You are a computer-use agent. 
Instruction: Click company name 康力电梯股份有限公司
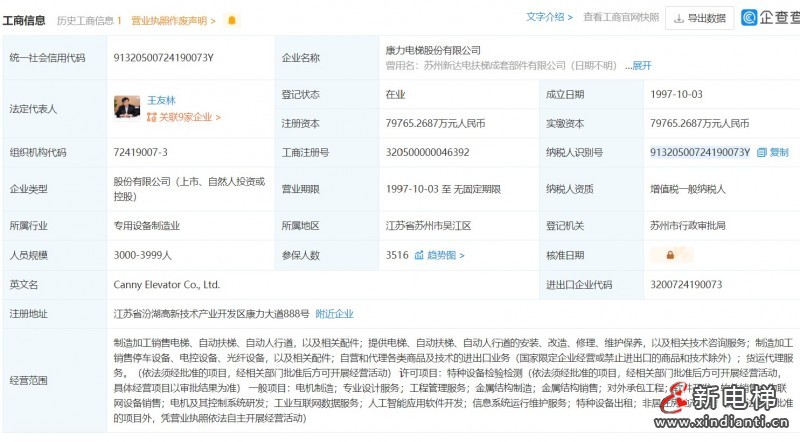[x=433, y=50]
